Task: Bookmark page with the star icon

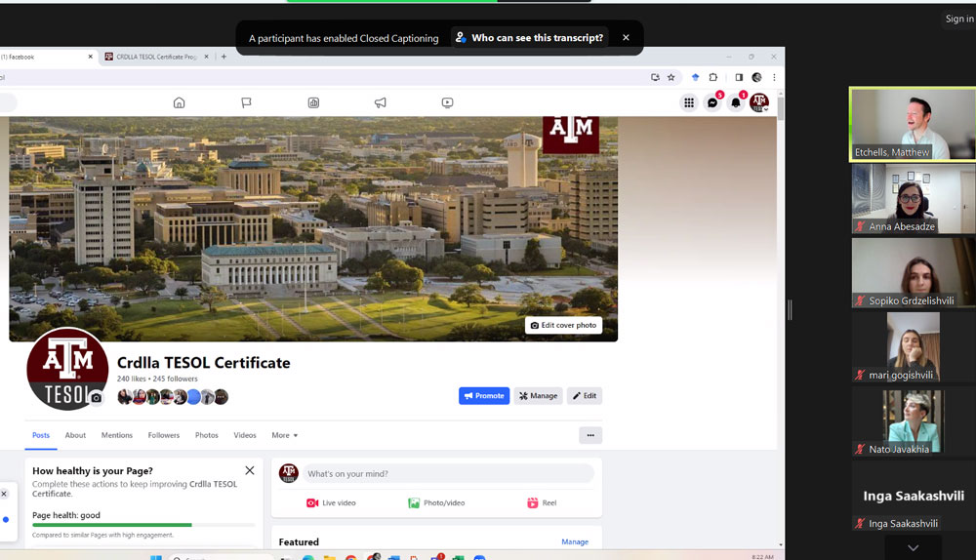Action: pyautogui.click(x=671, y=77)
